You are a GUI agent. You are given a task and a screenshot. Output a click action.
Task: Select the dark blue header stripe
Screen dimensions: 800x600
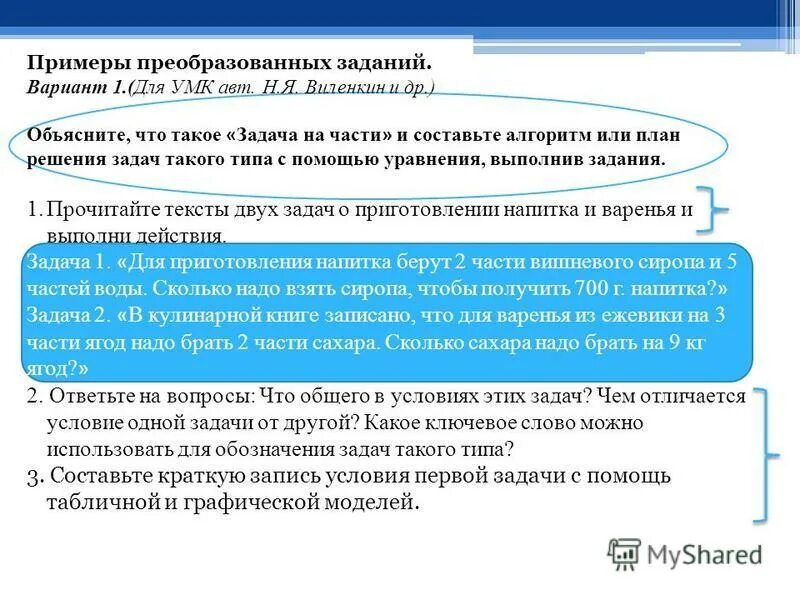400,13
